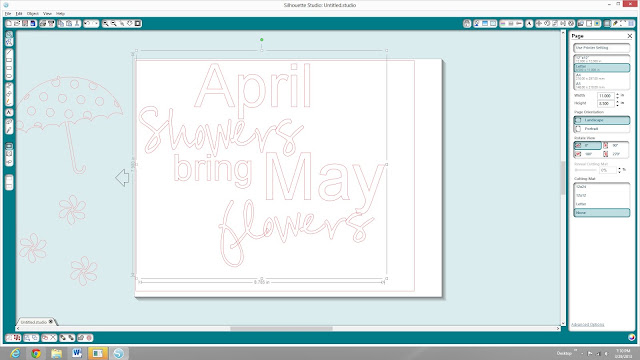640x360 pixels.
Task: Open the Advanced Options link
Action: (587, 324)
